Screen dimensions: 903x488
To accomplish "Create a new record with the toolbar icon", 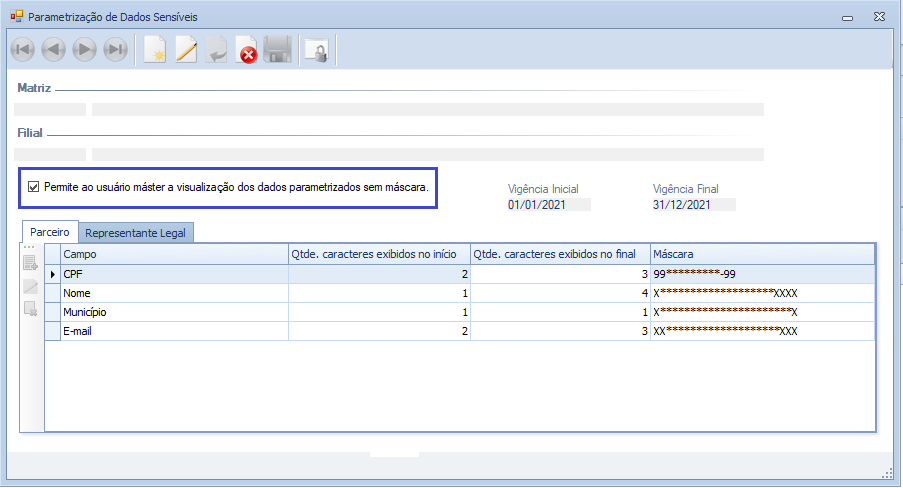I will (155, 50).
